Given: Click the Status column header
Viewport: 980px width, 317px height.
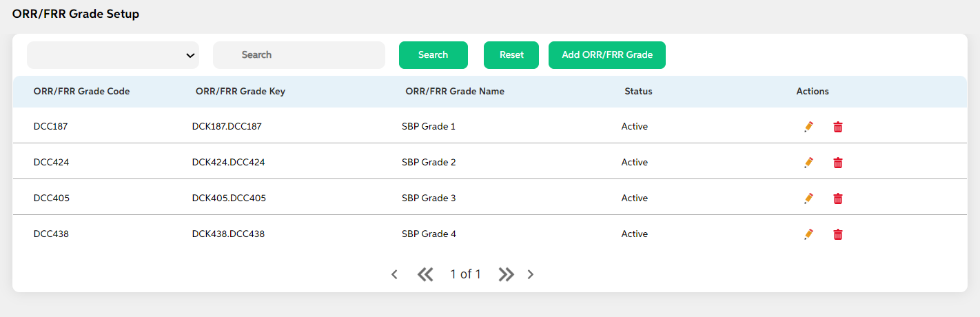Looking at the screenshot, I should (x=638, y=92).
